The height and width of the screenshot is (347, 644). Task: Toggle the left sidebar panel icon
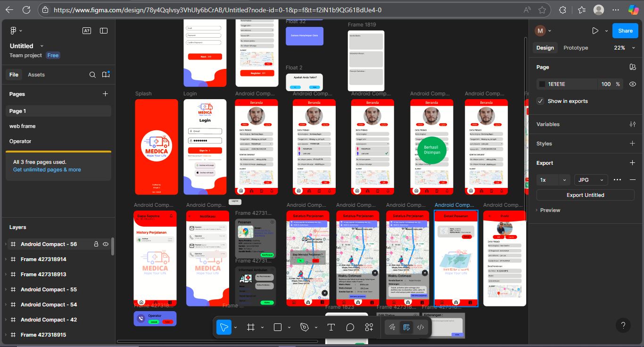pos(104,31)
